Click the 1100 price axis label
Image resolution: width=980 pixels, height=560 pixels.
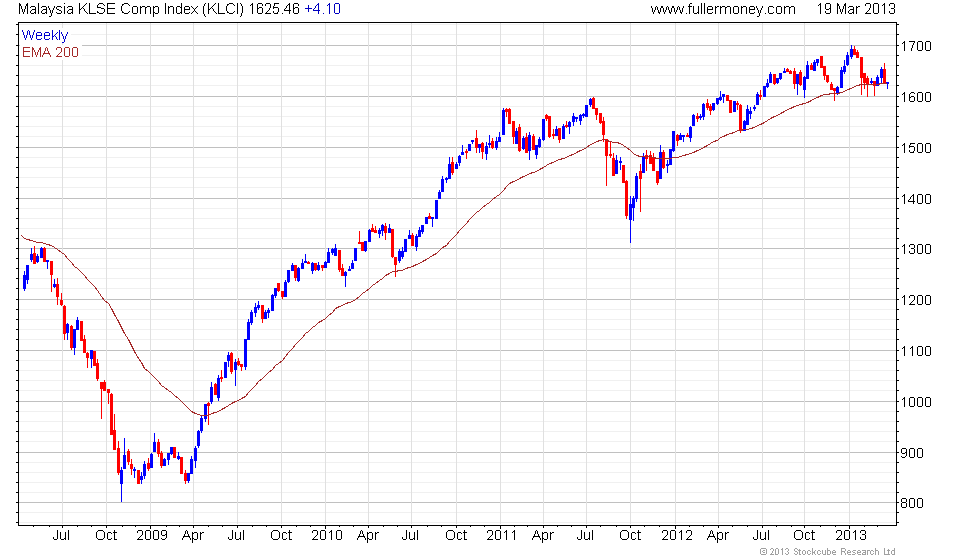(916, 351)
